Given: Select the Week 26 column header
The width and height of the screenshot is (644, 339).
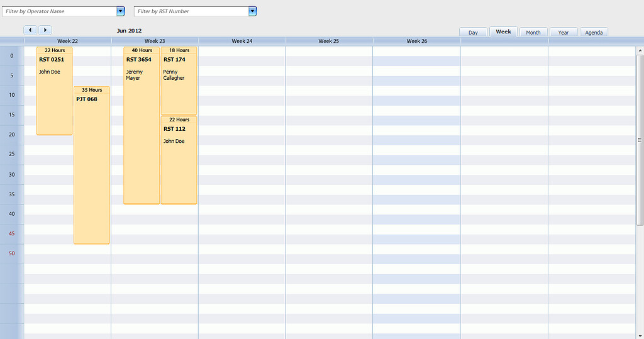Looking at the screenshot, I should [x=416, y=41].
